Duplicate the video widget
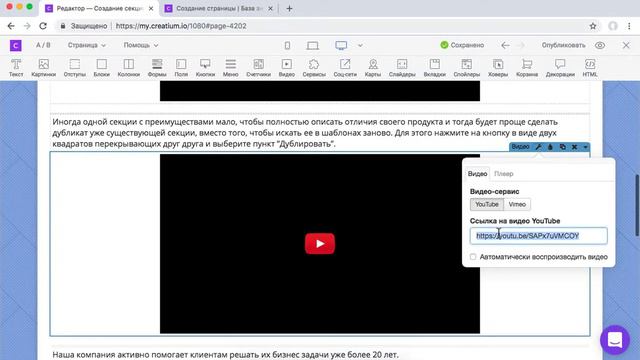640x360 pixels. (562, 147)
